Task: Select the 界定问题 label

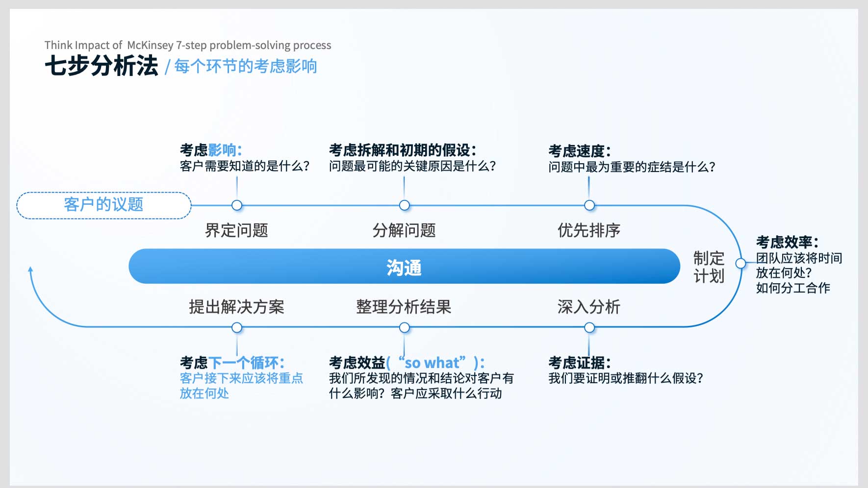Action: click(236, 230)
